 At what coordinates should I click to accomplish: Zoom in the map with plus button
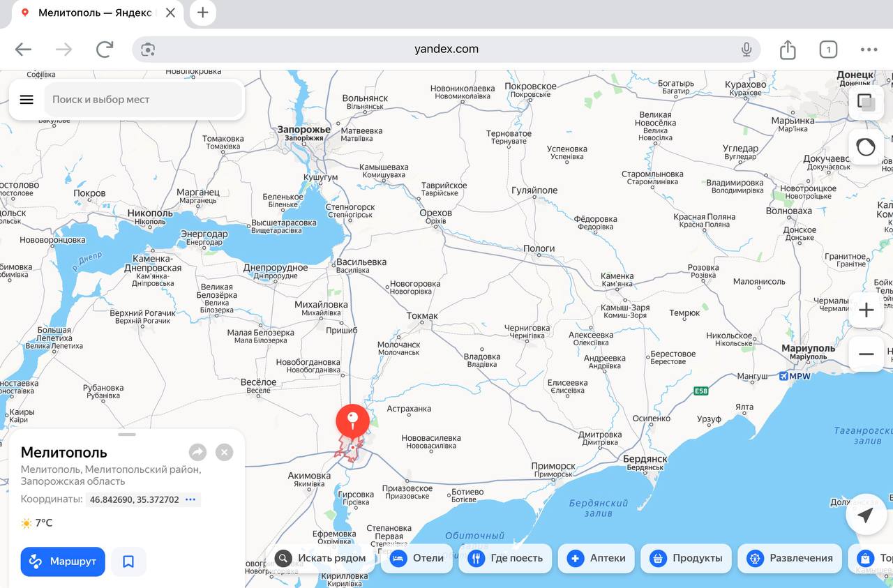click(866, 310)
